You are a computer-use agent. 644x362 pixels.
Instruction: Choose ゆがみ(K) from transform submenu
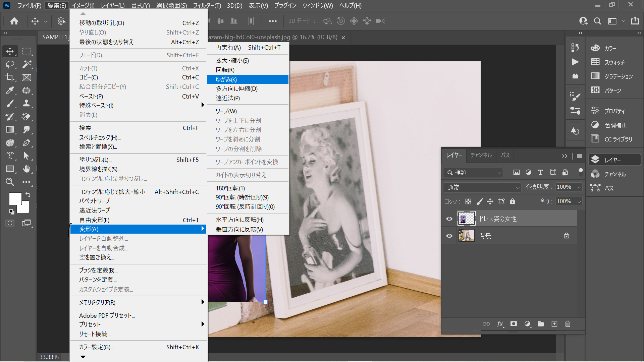coord(248,79)
